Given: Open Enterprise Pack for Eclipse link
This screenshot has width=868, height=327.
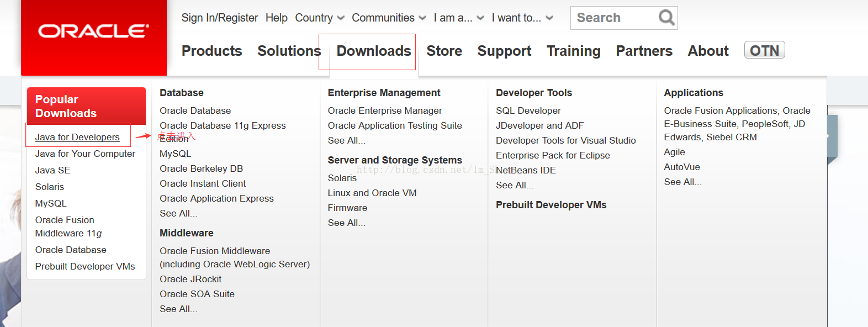Looking at the screenshot, I should coord(553,155).
